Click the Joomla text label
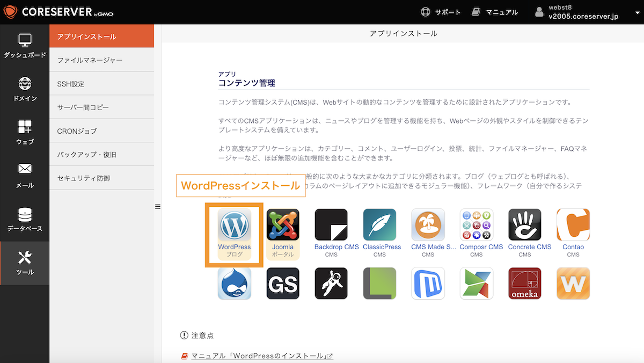This screenshot has width=644, height=363. (283, 247)
